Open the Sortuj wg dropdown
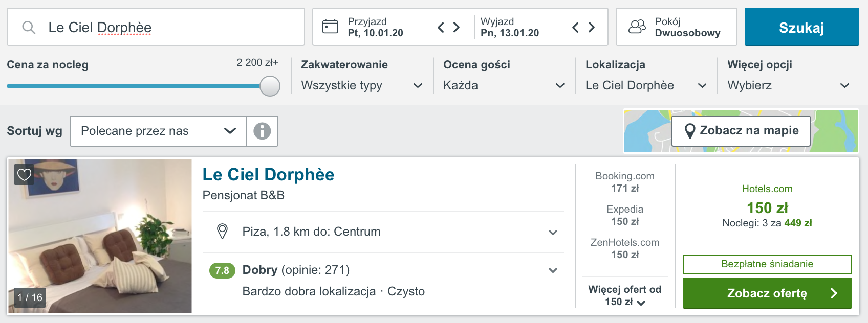 tap(158, 131)
